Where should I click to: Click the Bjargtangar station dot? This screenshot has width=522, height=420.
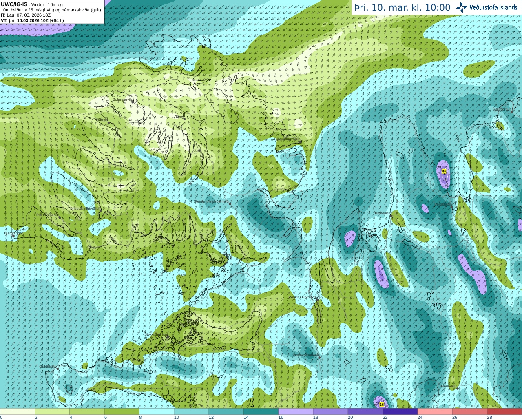click(13, 236)
